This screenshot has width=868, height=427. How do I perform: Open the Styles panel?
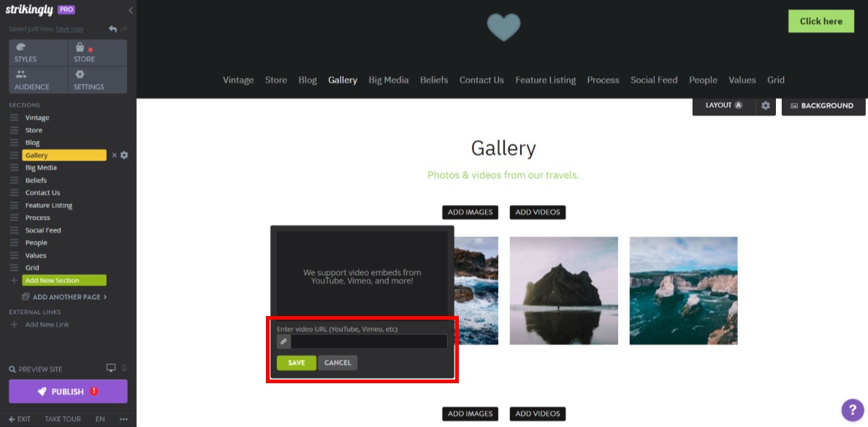37,53
